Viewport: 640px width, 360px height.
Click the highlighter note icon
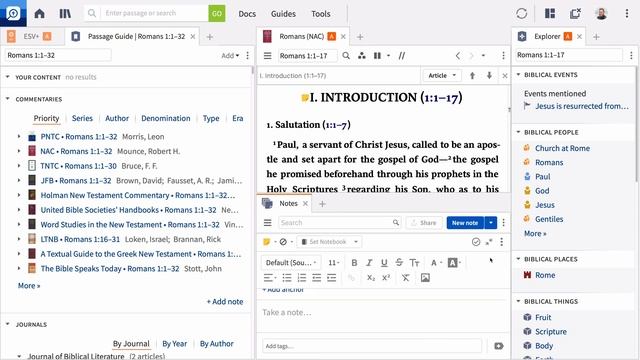pyautogui.click(x=267, y=242)
